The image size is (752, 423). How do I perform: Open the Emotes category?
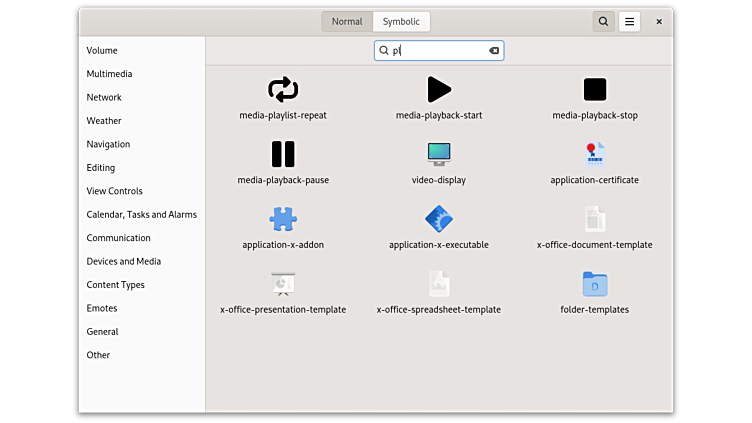point(102,308)
